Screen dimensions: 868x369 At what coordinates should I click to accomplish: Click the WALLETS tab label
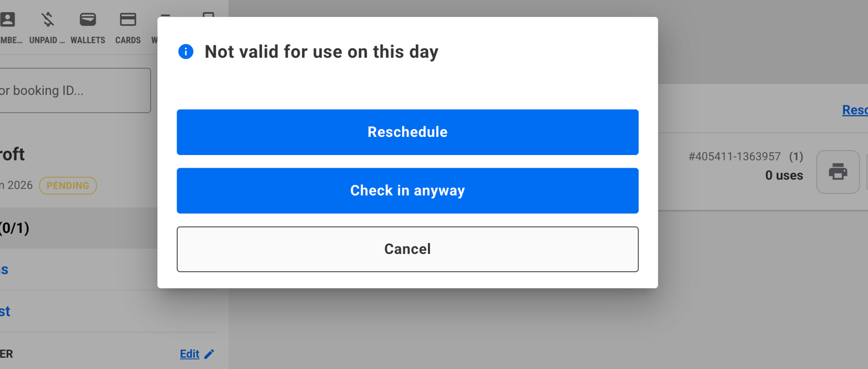pyautogui.click(x=88, y=40)
